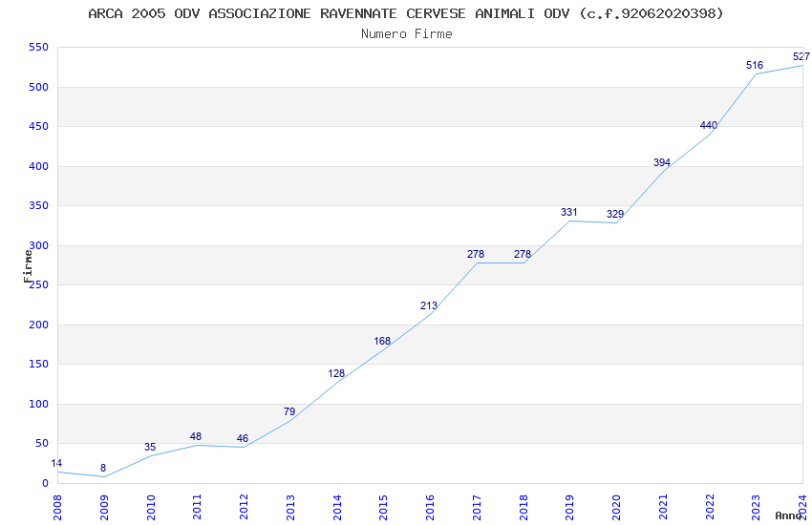Click the data label 46

(243, 438)
